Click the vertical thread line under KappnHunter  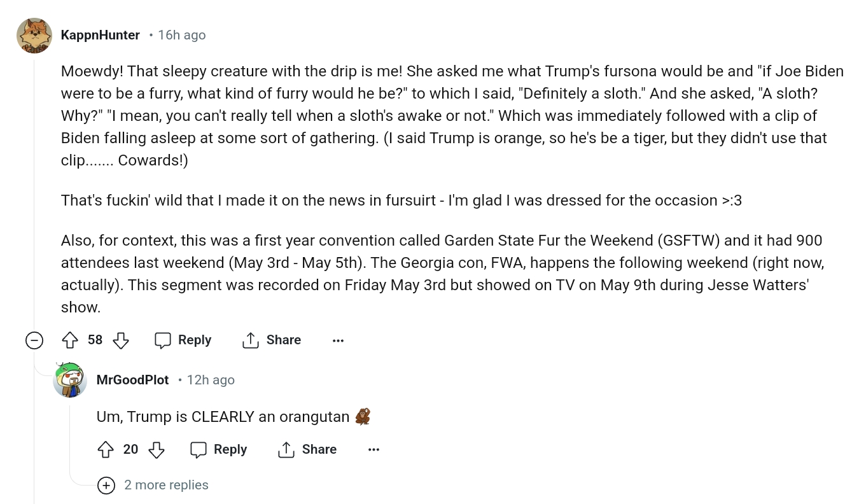34,191
